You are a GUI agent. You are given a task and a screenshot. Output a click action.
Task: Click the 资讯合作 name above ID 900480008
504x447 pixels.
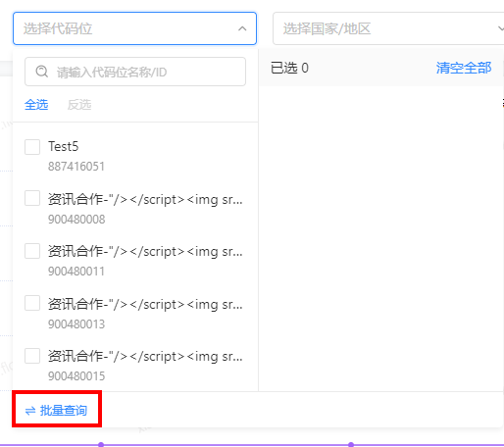point(145,199)
